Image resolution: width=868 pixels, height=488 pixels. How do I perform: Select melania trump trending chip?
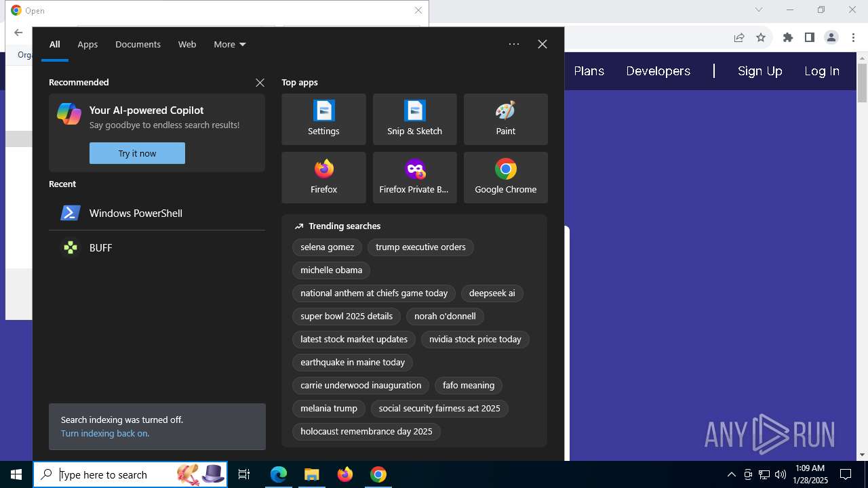pyautogui.click(x=329, y=409)
